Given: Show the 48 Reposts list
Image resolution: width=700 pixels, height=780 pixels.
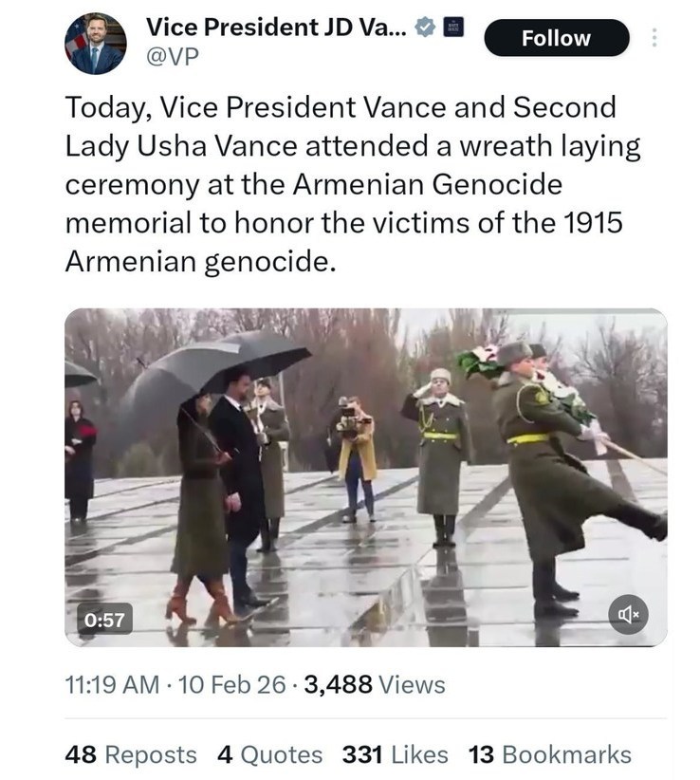Looking at the screenshot, I should point(131,754).
